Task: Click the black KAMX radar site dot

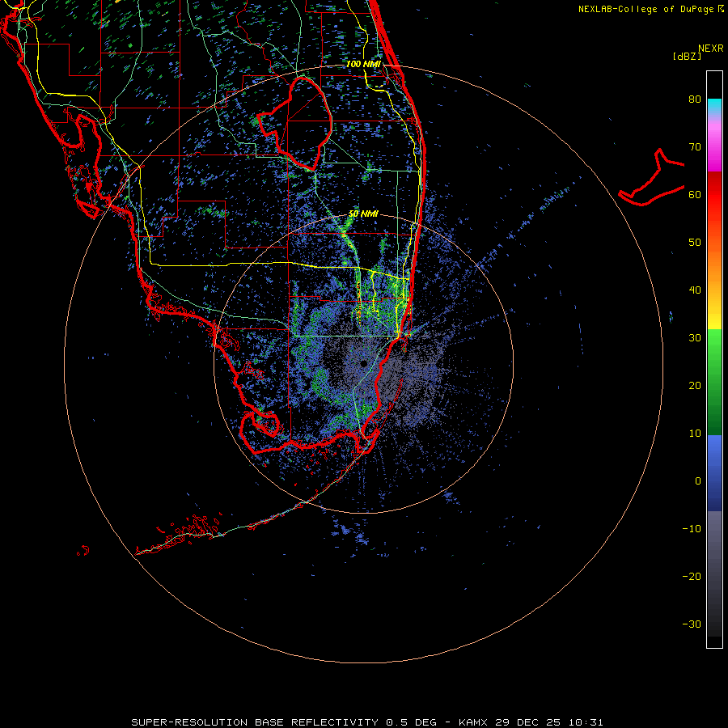Action: (363, 363)
